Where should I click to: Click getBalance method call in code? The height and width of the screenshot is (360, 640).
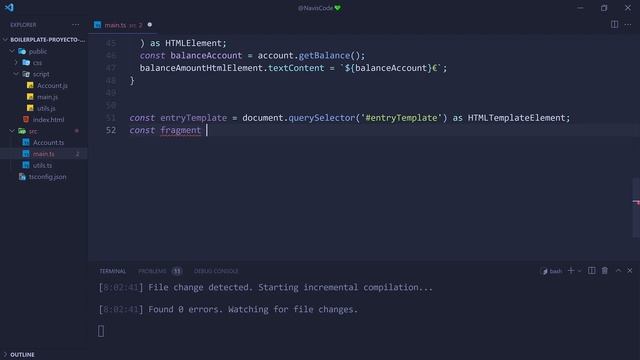point(324,56)
